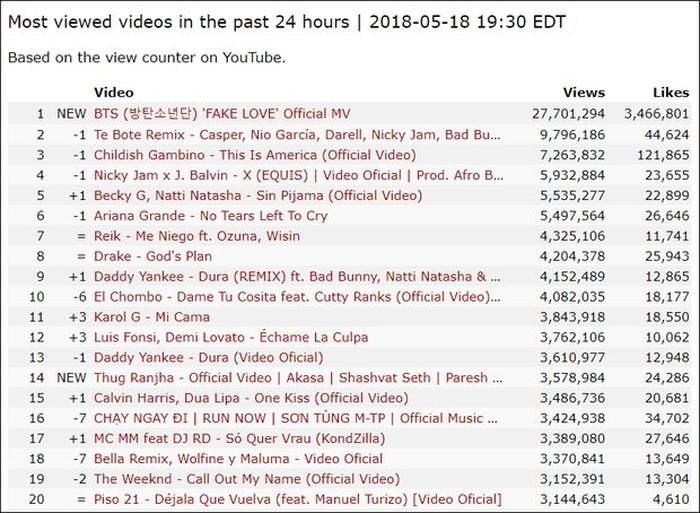Open Karol G Mi Cama link
Screen dimensions: 700x513
[152, 317]
